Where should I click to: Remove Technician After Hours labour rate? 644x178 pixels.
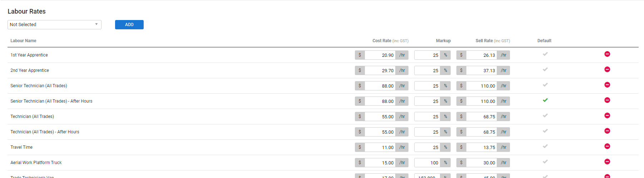point(607,131)
